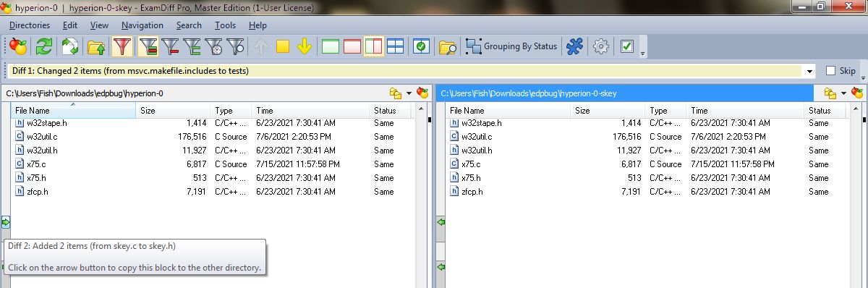Click the folder search magnifier icon
This screenshot has width=868, height=288.
(x=448, y=47)
